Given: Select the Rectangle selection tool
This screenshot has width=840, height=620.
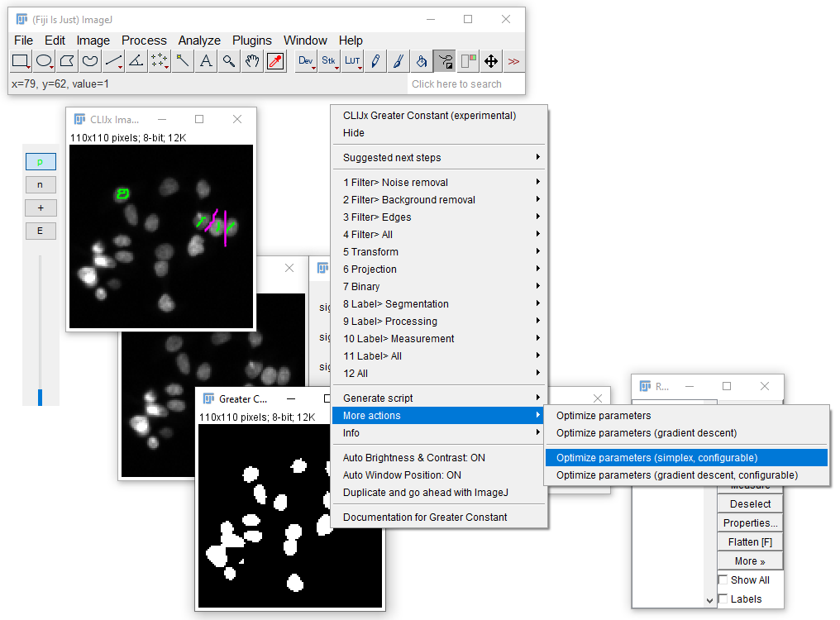Looking at the screenshot, I should point(21,61).
